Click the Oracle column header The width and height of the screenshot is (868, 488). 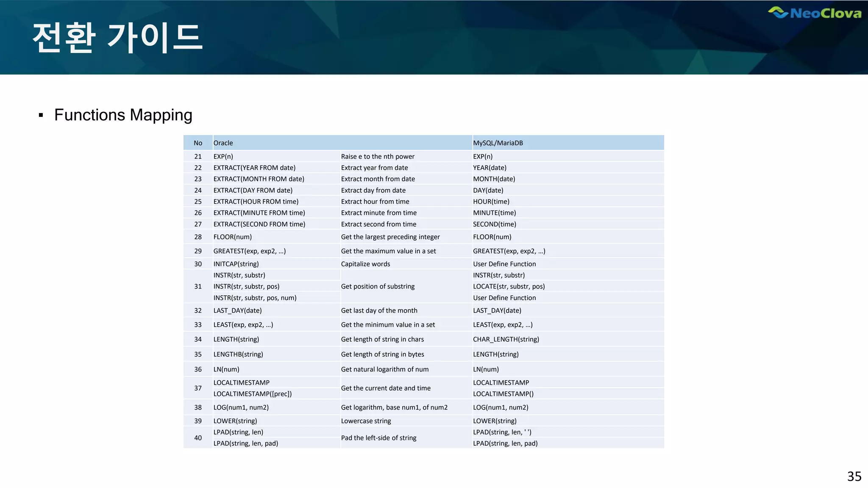223,143
